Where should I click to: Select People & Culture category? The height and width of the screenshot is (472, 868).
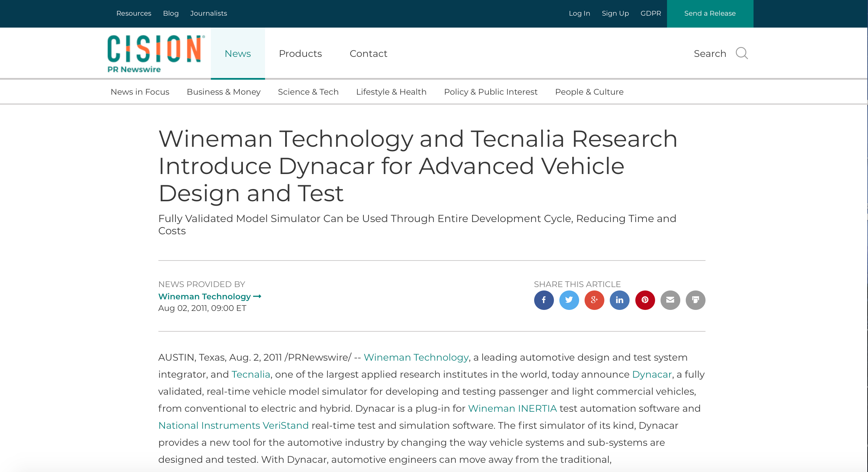[x=589, y=92]
